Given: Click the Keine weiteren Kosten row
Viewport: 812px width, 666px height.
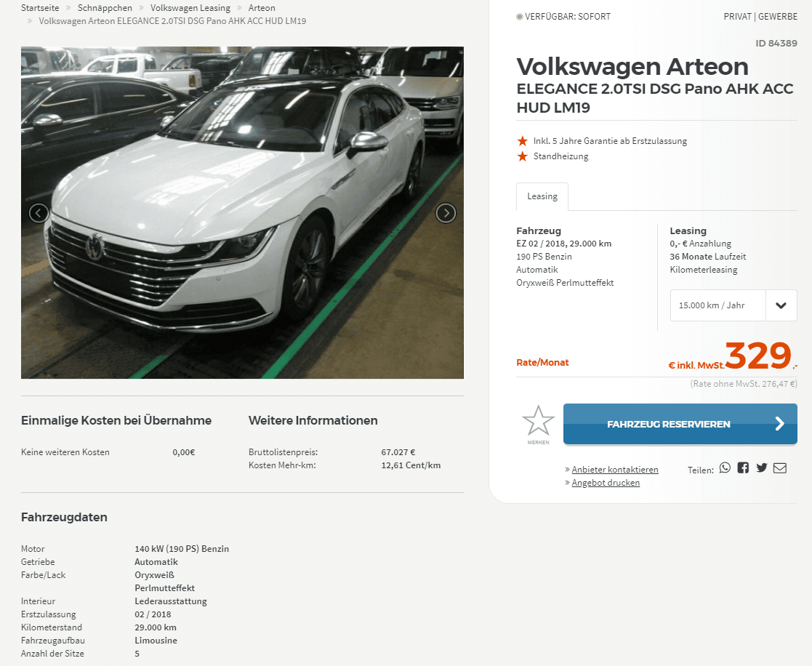Looking at the screenshot, I should click(x=108, y=452).
